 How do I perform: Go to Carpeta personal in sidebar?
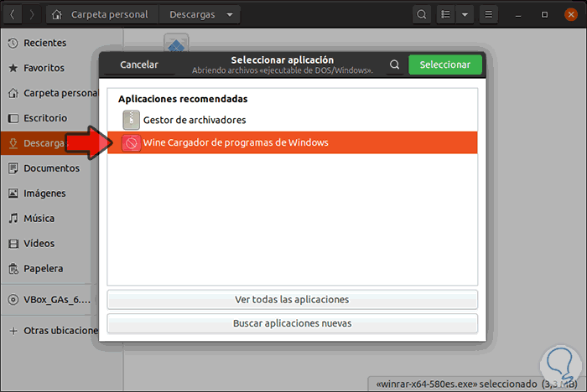coord(49,93)
